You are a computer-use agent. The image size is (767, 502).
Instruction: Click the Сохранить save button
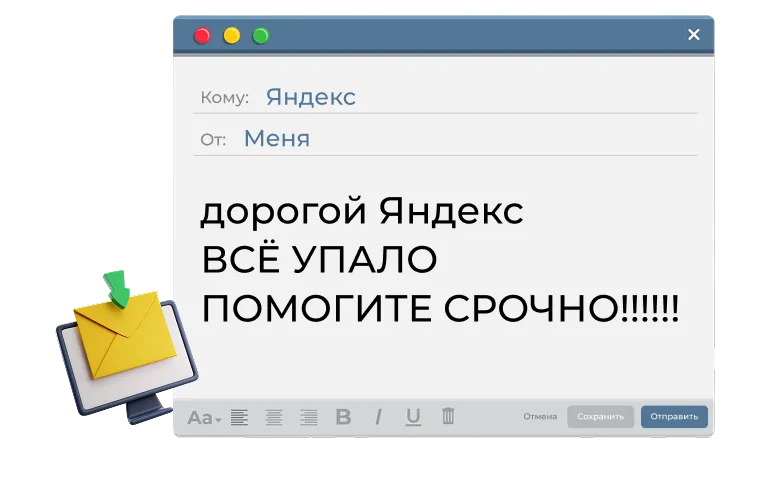pos(601,416)
